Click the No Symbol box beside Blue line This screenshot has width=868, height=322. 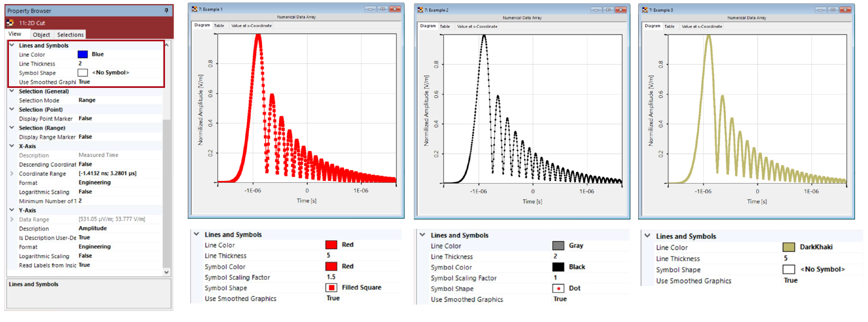tap(83, 73)
